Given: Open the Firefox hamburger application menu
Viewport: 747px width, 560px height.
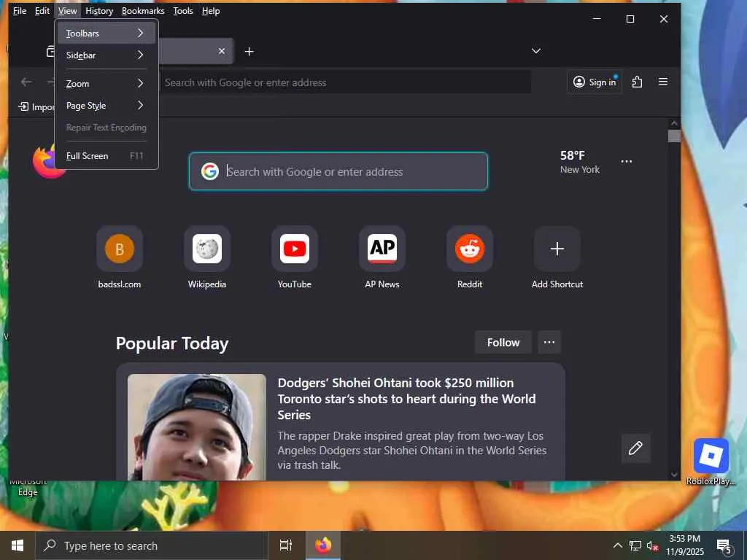Looking at the screenshot, I should 662,82.
